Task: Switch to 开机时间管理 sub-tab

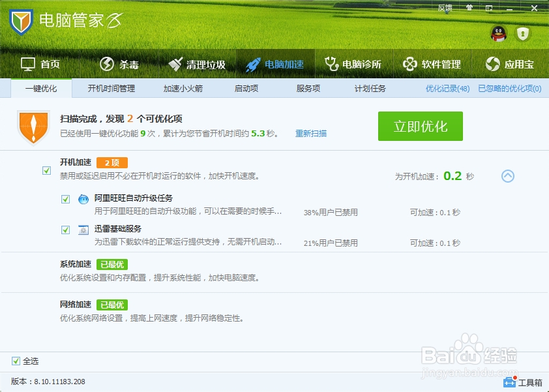Action: tap(111, 89)
